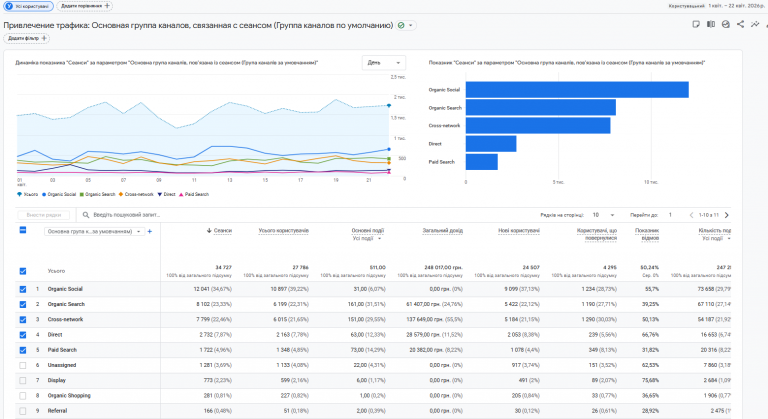Image resolution: width=768 pixels, height=419 pixels.
Task: Click the green report status check icon
Action: tap(401, 25)
